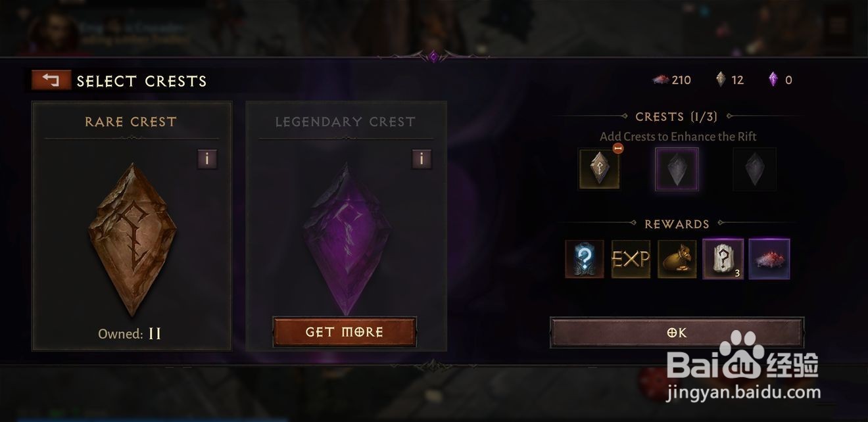View the mystery item reward icon
The image size is (868, 422).
tap(585, 259)
